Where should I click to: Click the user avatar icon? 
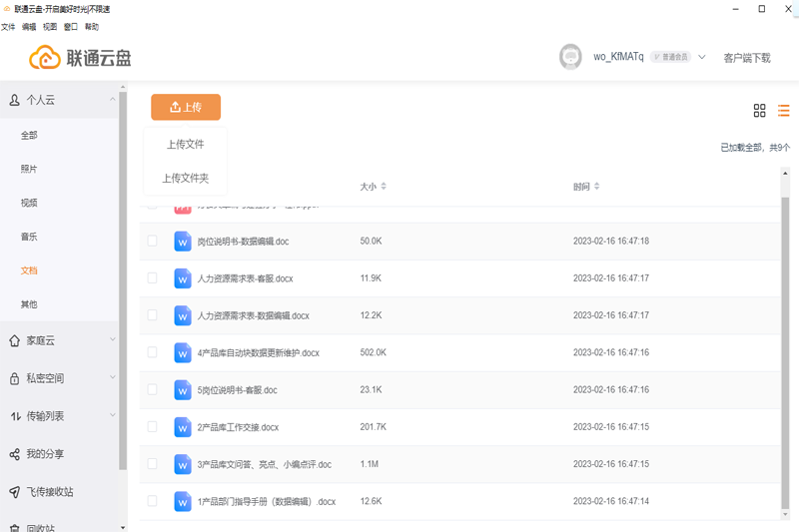coord(571,57)
